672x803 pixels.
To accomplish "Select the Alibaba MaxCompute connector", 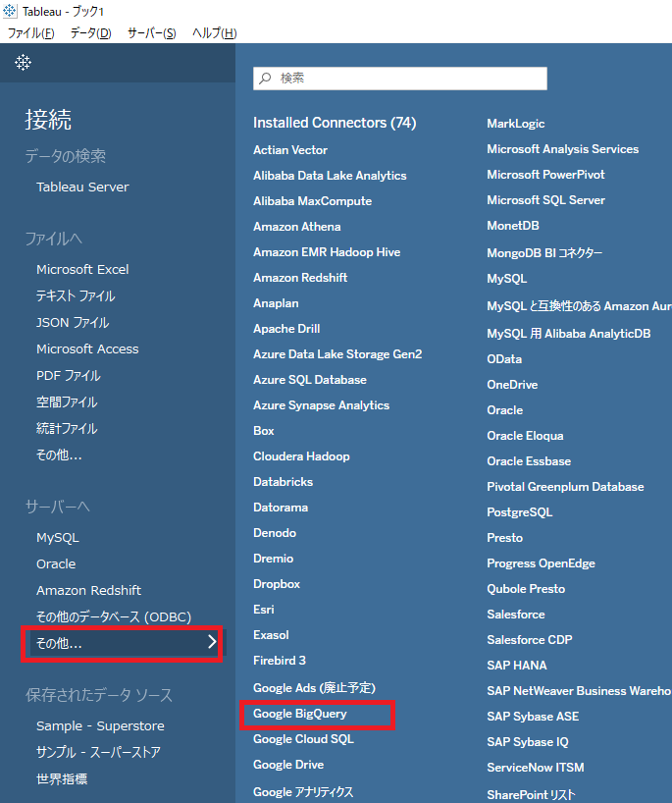I will coord(312,201).
